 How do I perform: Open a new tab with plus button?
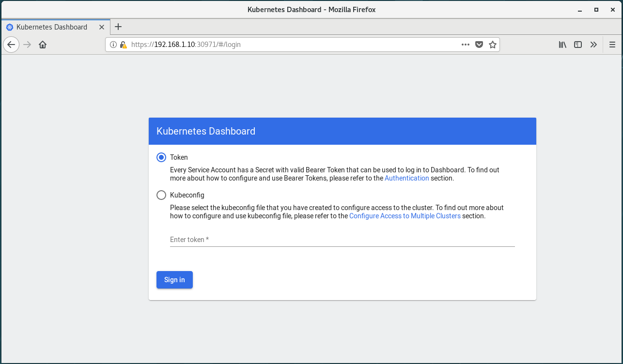point(118,27)
